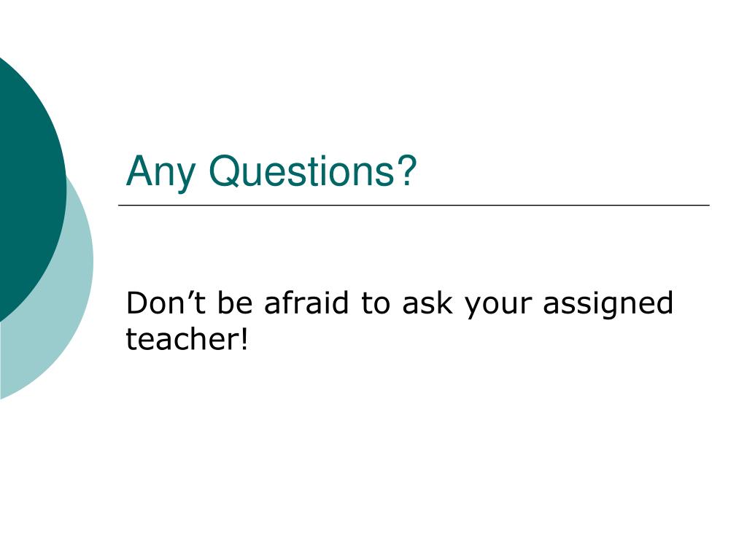Click the word 'Don't' in body text
The width and height of the screenshot is (747, 560).
(x=166, y=303)
